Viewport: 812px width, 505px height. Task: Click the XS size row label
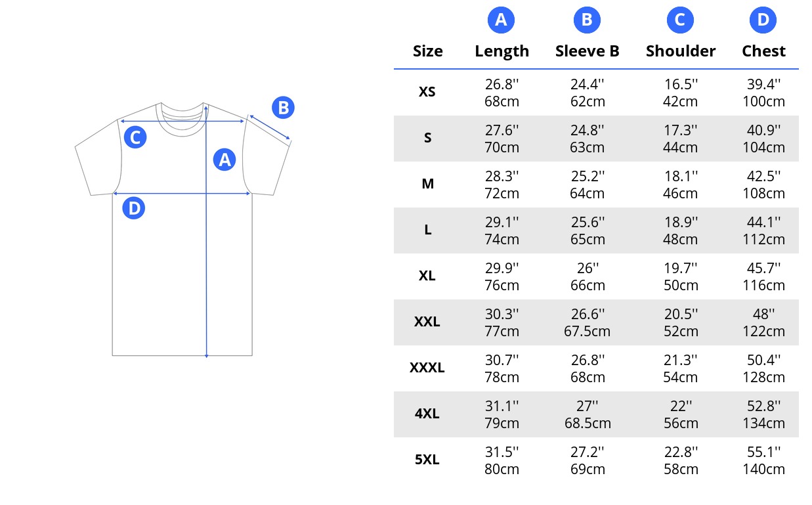[427, 92]
